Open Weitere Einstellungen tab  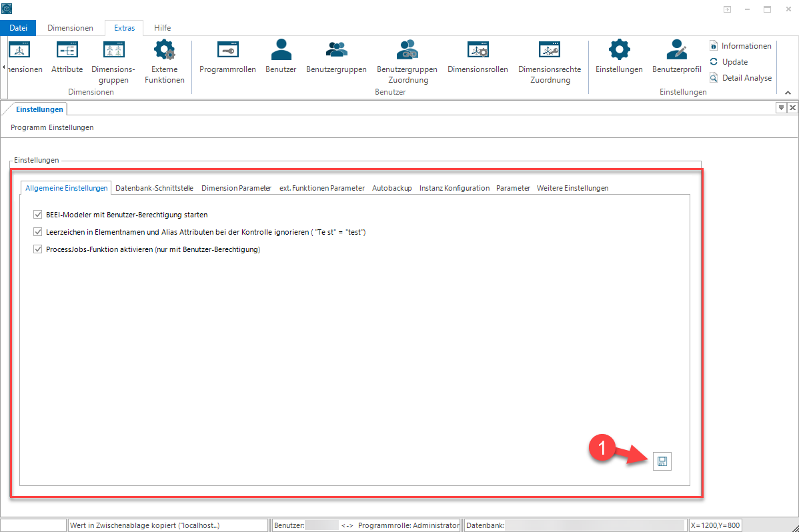coord(573,188)
